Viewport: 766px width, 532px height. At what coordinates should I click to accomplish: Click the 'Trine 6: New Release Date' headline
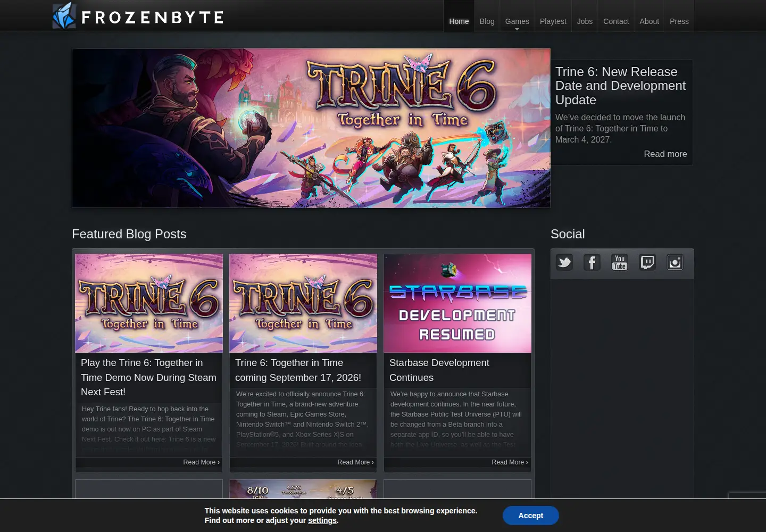coord(621,86)
